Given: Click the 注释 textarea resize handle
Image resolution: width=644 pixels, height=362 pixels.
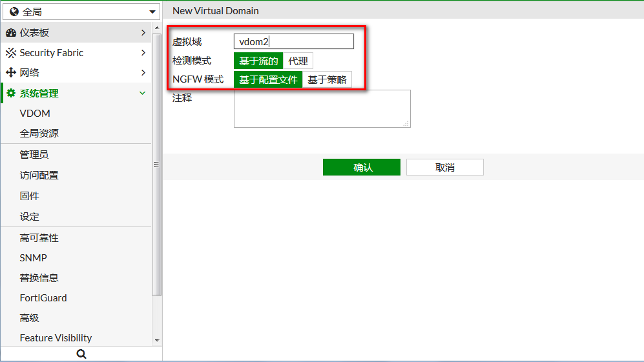Looking at the screenshot, I should (x=406, y=123).
